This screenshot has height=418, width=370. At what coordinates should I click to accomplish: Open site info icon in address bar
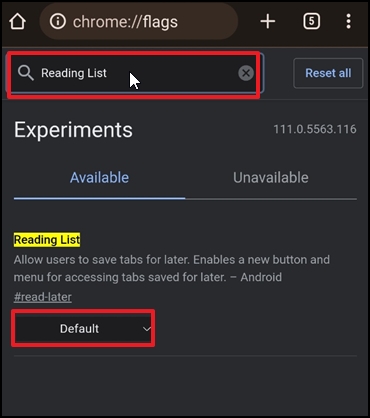[58, 22]
